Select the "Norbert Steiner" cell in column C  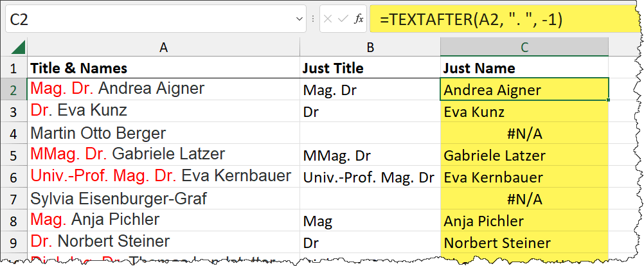524,243
